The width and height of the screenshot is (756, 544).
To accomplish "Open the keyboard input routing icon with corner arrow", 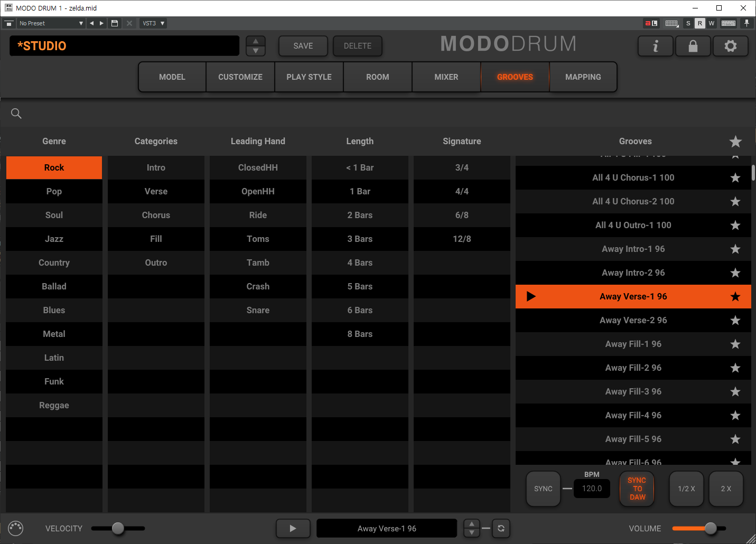I will pos(672,23).
